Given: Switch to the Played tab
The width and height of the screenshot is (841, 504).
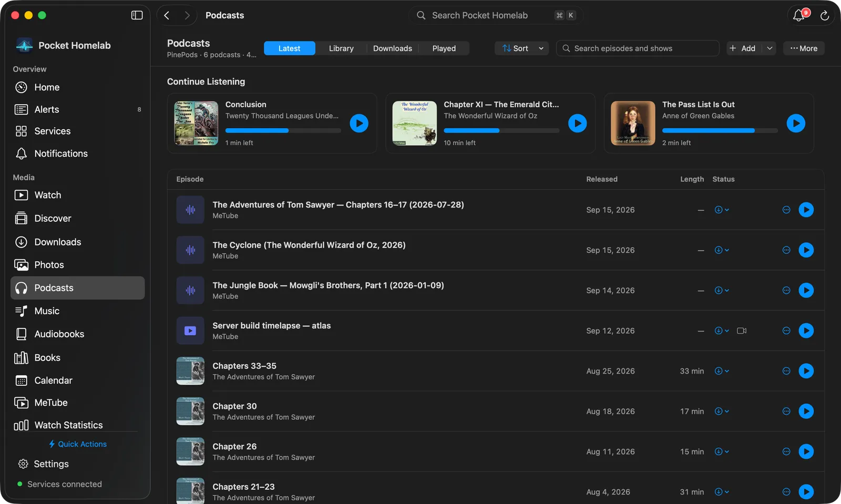Looking at the screenshot, I should coord(444,48).
